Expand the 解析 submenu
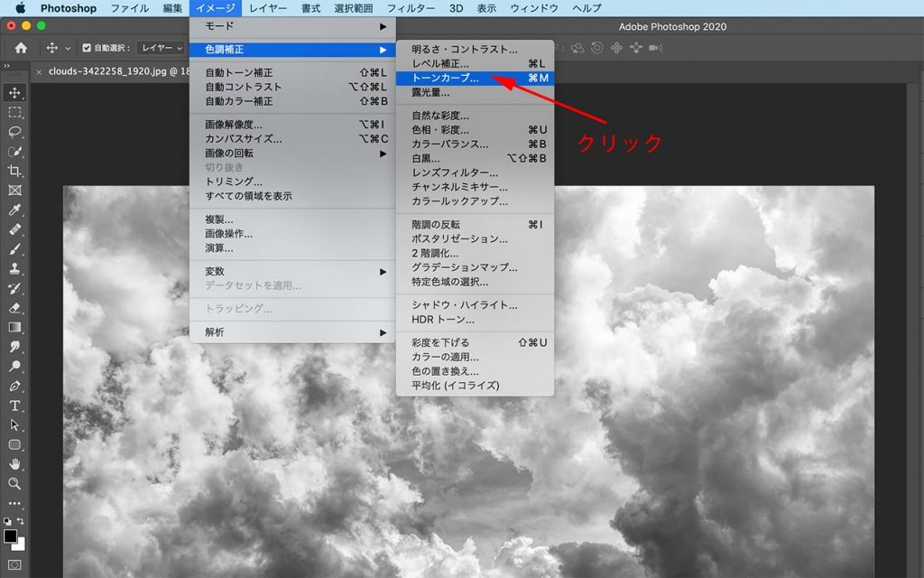 (x=292, y=332)
